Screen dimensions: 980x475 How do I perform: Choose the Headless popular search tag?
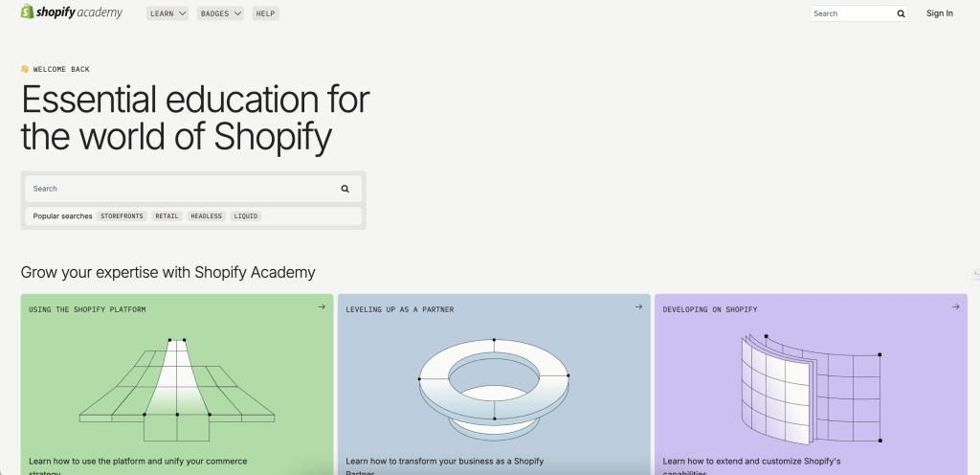click(206, 216)
